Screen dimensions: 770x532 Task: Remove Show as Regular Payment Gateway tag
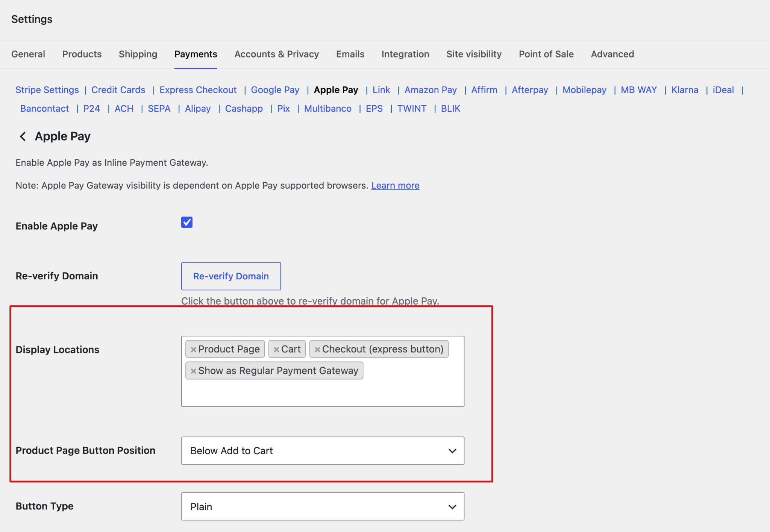point(193,371)
